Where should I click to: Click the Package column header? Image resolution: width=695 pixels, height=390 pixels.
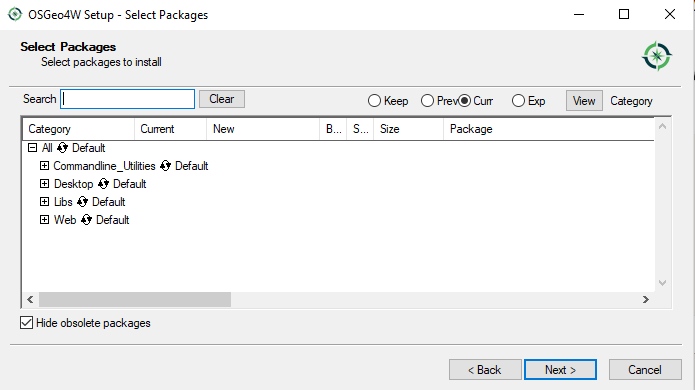tap(548, 129)
